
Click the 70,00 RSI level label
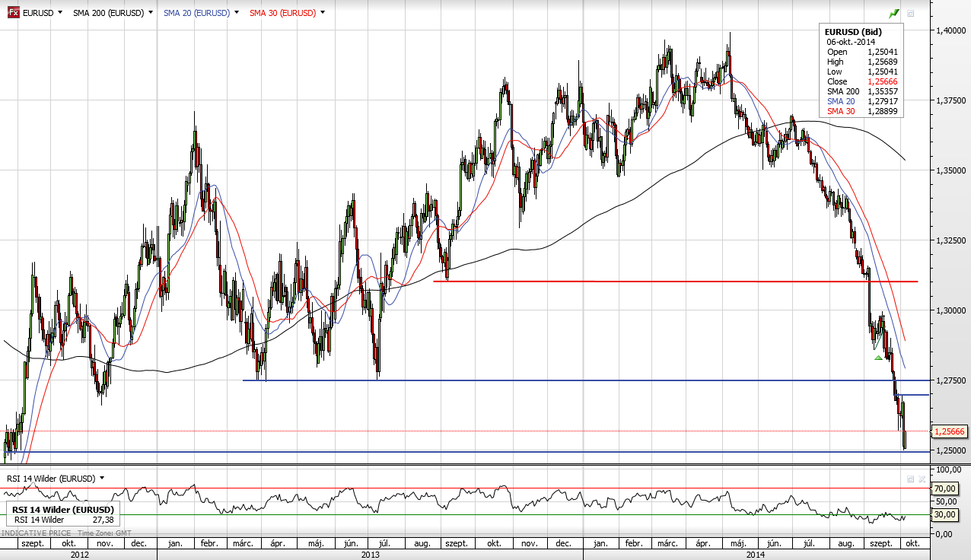pos(944,488)
